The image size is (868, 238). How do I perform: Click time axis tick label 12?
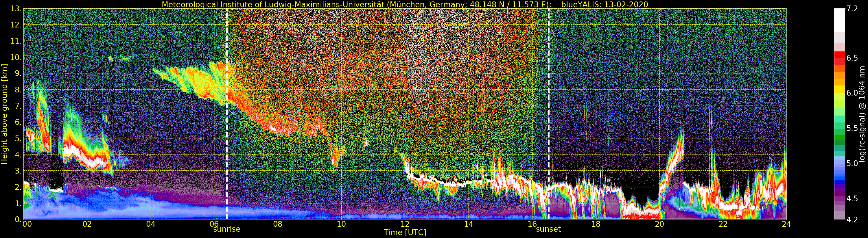[405, 224]
